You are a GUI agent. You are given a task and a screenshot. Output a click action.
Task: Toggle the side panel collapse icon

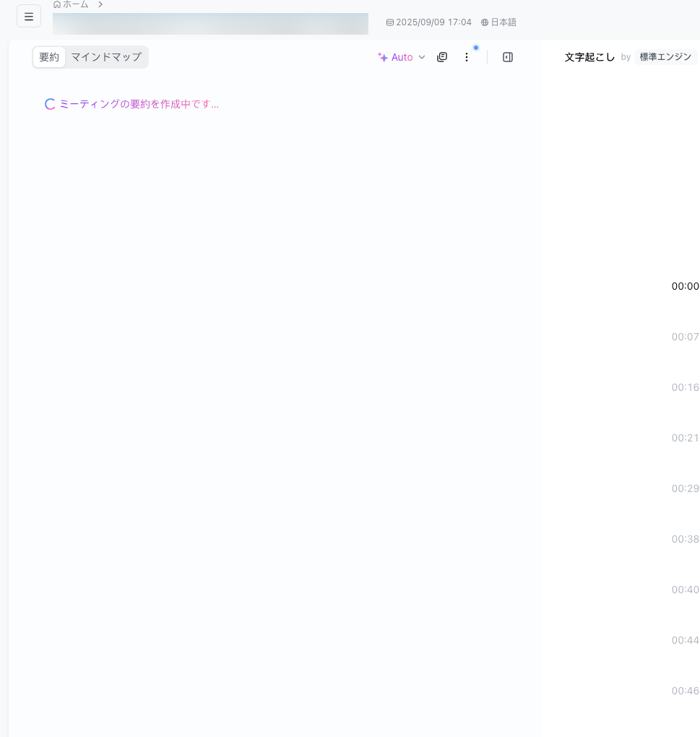508,57
